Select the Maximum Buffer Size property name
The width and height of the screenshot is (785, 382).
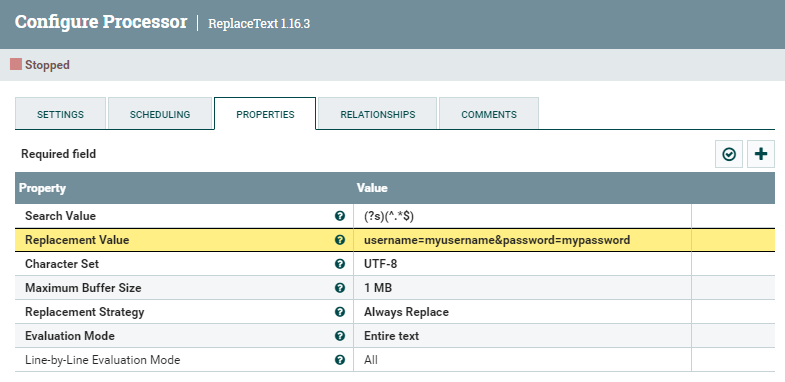click(83, 288)
